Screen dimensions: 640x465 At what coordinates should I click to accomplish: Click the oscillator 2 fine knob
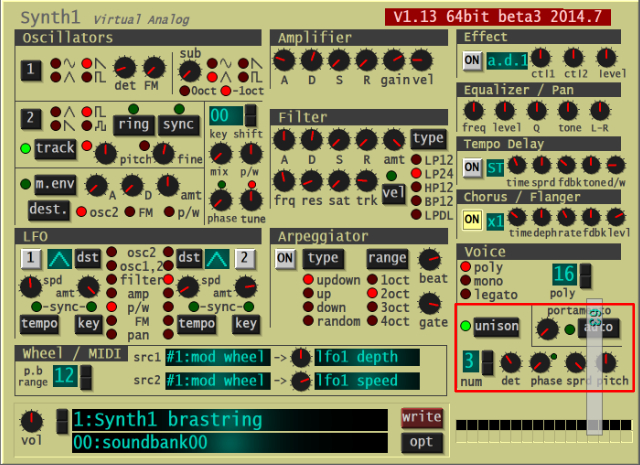(163, 154)
